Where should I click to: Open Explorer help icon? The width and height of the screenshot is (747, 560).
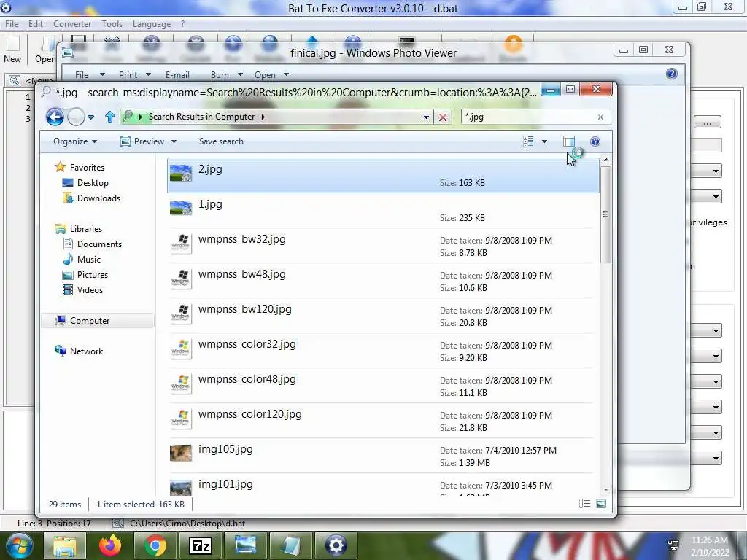pyautogui.click(x=595, y=141)
